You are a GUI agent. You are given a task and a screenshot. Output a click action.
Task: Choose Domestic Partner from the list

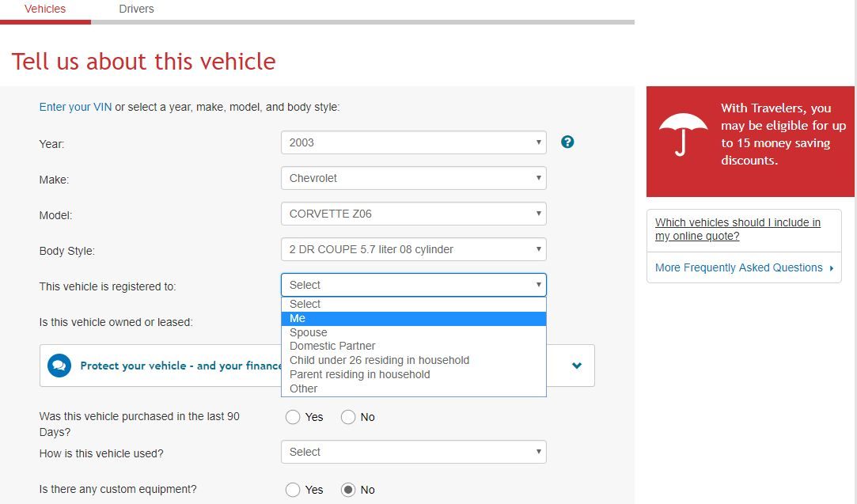[414, 346]
